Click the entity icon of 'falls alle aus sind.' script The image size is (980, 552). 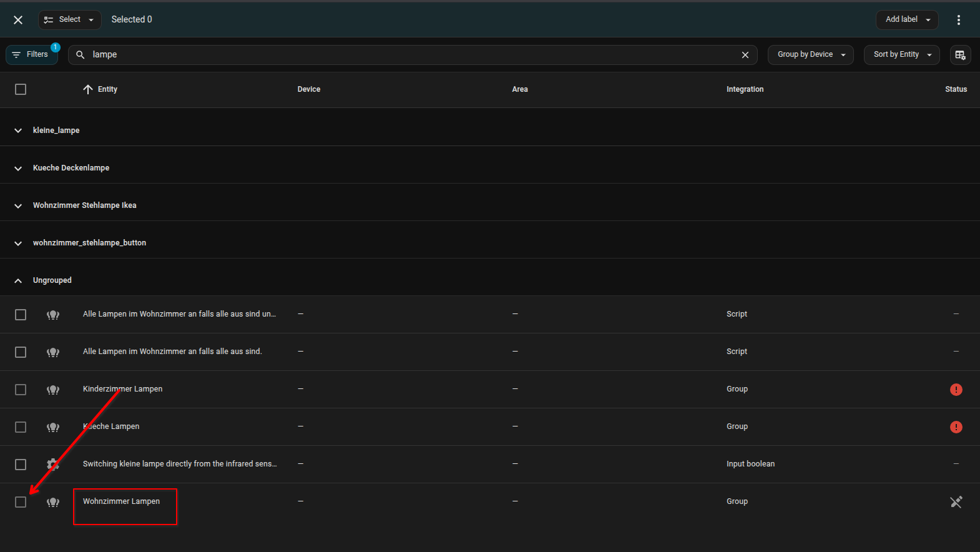(53, 352)
